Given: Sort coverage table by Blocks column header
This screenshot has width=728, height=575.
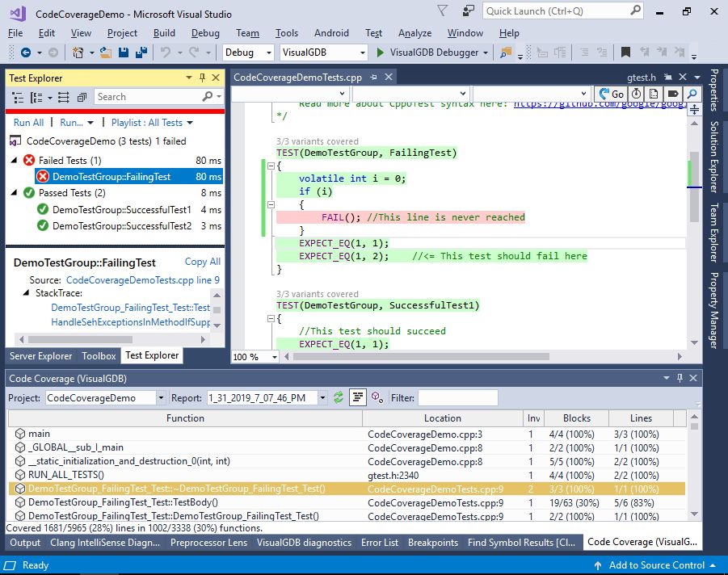Looking at the screenshot, I should point(576,418).
